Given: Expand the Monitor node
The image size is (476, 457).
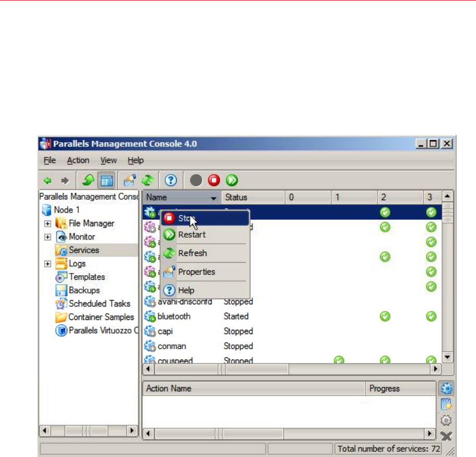Looking at the screenshot, I should point(47,237).
